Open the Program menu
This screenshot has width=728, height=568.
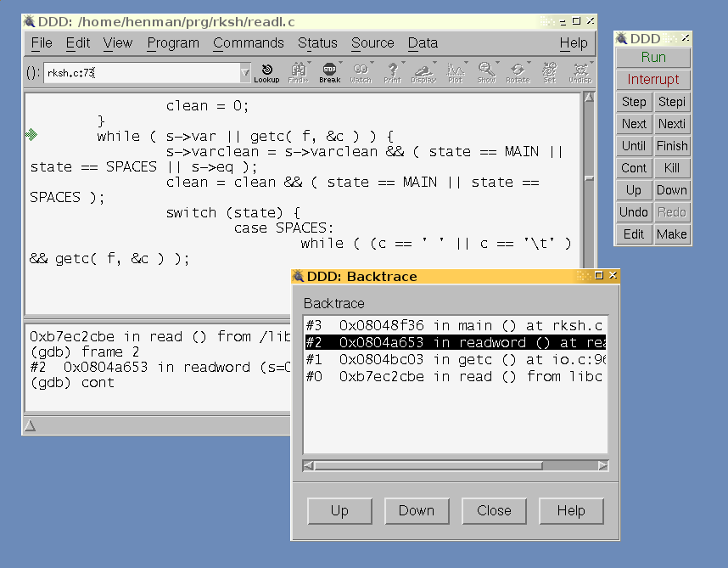(173, 42)
